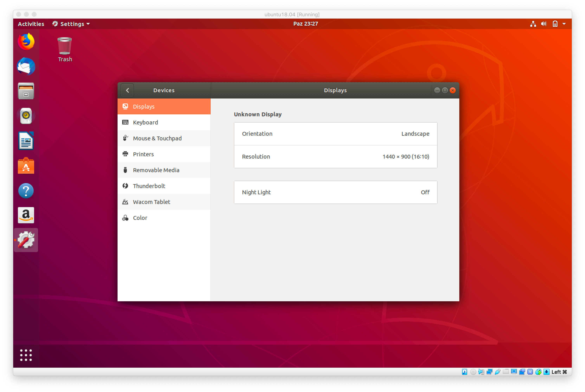Open the clock showing Paz 23:27

[x=305, y=24]
